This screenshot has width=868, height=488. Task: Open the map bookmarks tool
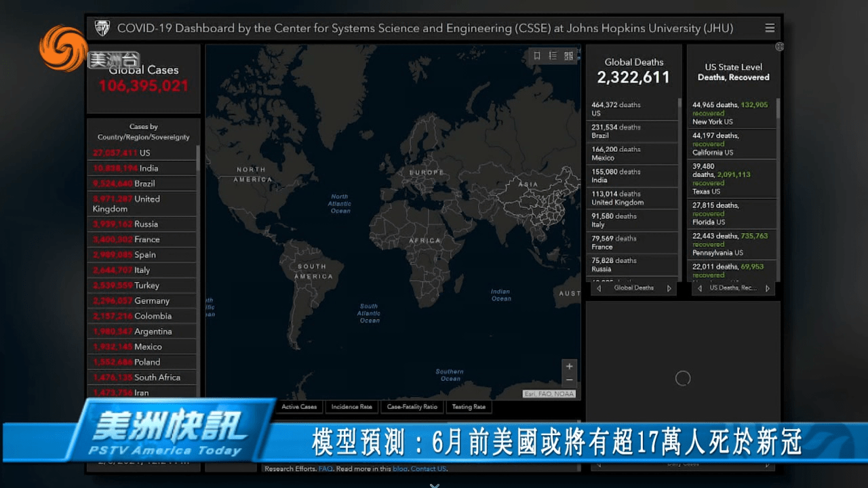(537, 56)
